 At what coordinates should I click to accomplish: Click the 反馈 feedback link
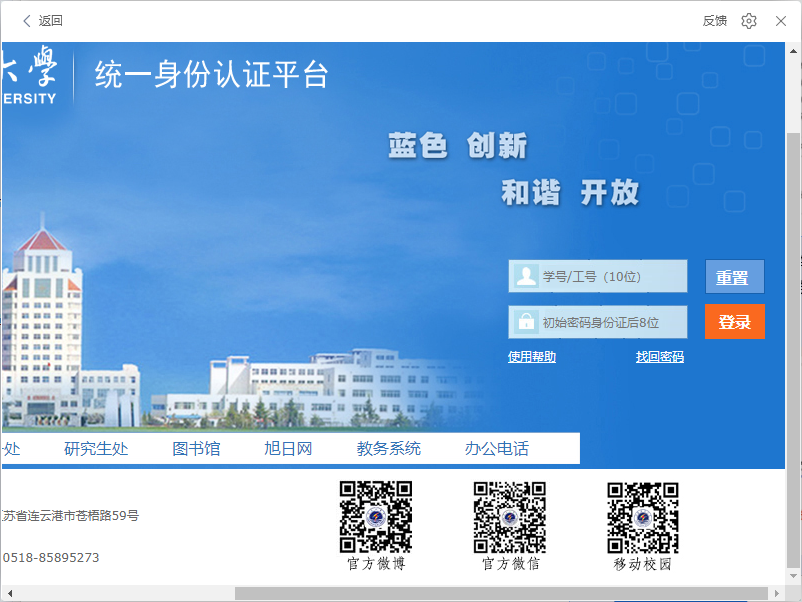714,21
